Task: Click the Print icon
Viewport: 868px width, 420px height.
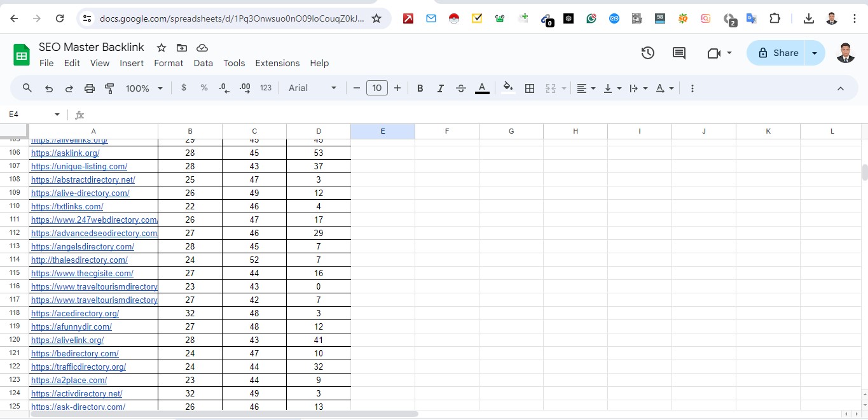Action: click(90, 88)
